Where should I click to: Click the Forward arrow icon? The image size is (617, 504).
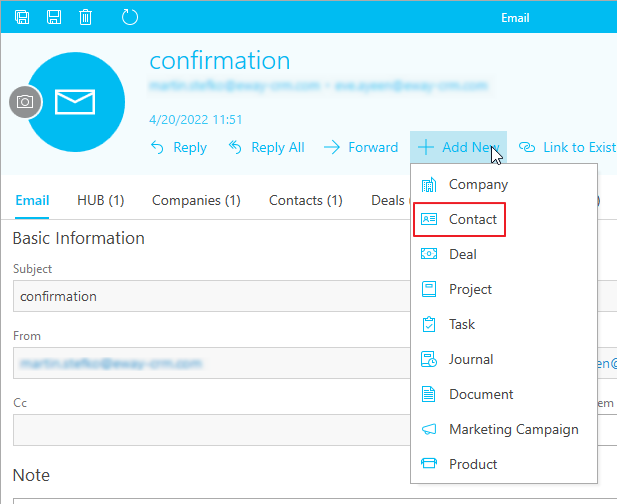tap(332, 148)
